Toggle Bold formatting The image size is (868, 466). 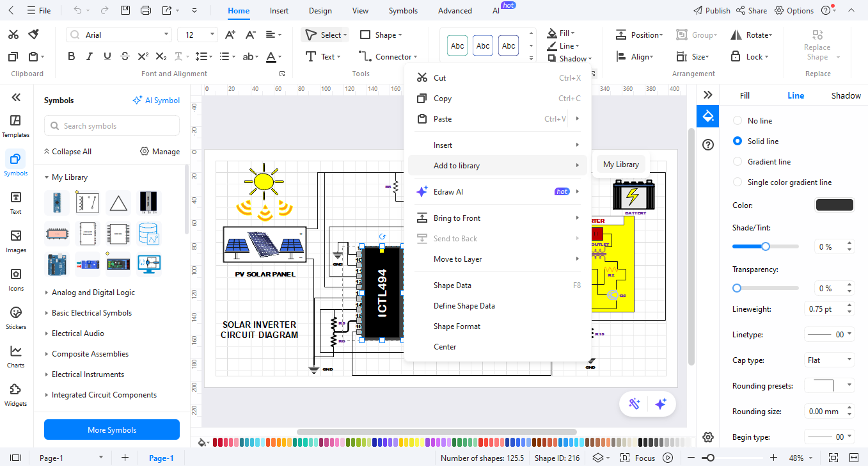tap(72, 56)
